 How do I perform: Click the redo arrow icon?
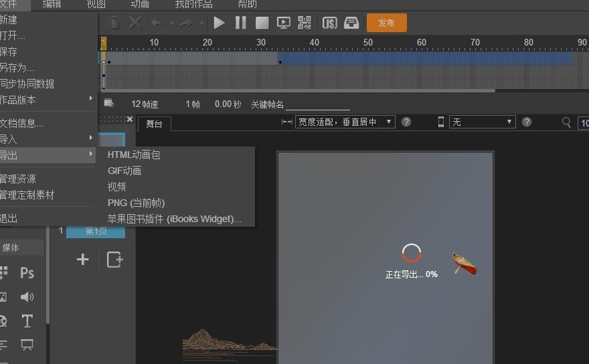pos(186,23)
